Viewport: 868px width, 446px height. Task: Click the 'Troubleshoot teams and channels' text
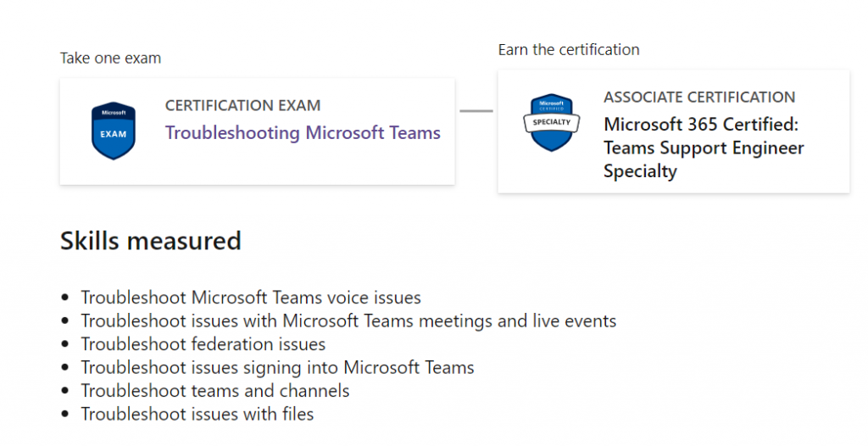215,391
